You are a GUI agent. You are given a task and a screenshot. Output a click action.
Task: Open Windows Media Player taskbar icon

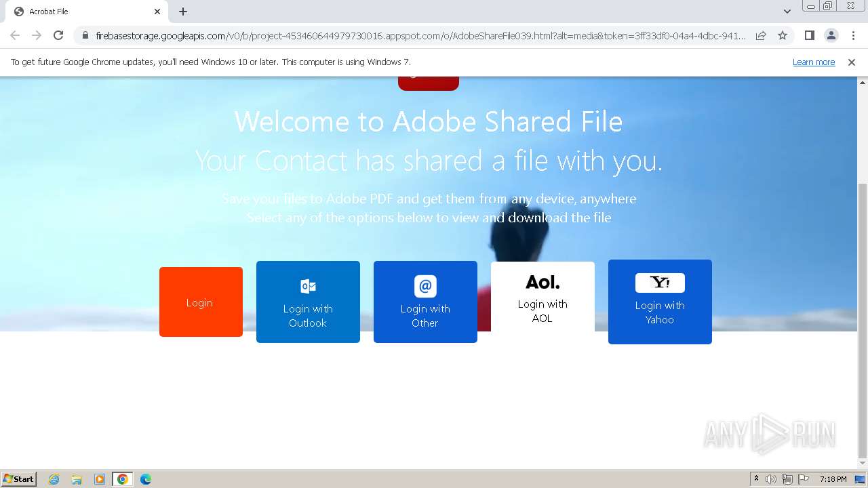pyautogui.click(x=100, y=479)
